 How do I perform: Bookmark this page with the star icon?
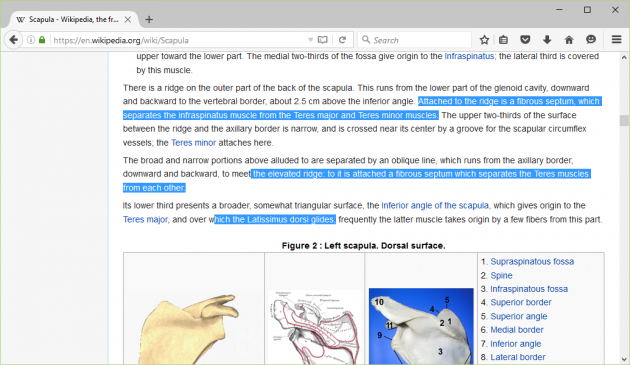484,40
